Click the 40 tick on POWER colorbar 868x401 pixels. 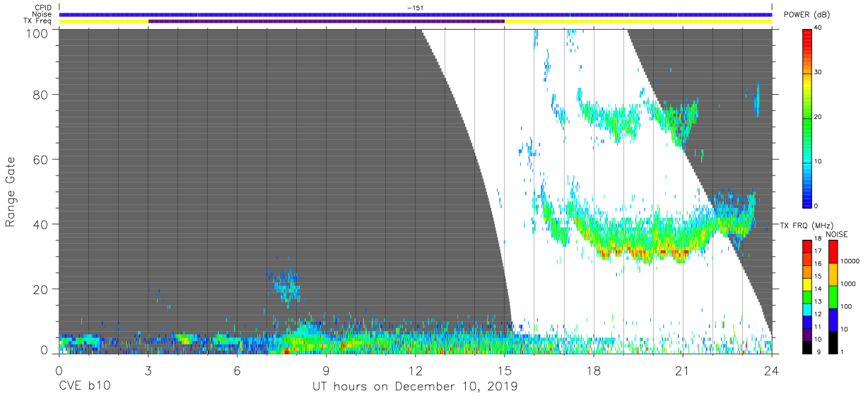coord(818,28)
